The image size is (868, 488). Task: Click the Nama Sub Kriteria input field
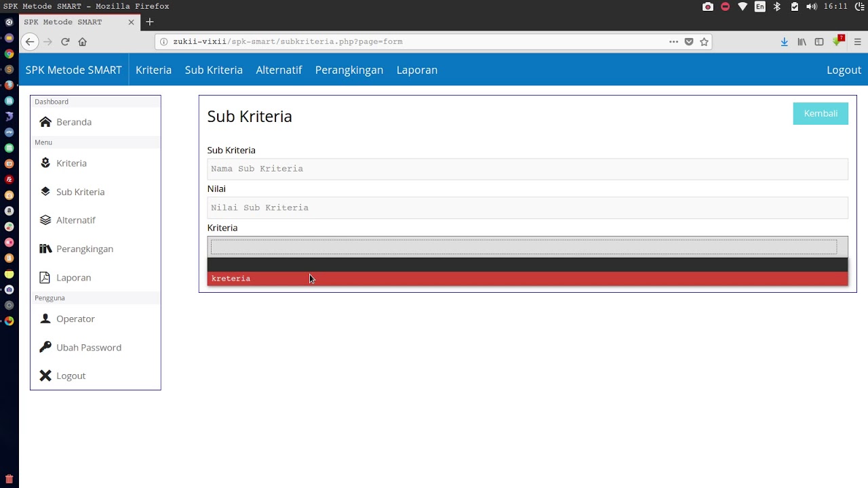[x=528, y=169]
